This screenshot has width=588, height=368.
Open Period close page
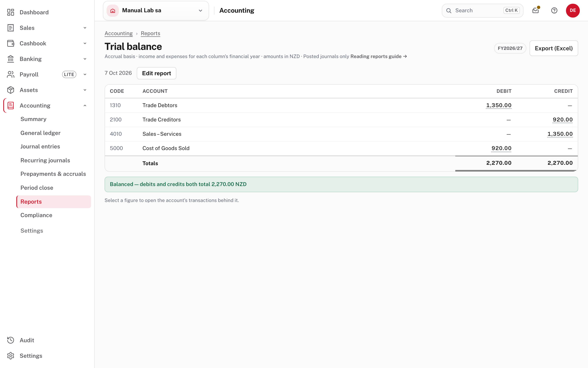37,188
